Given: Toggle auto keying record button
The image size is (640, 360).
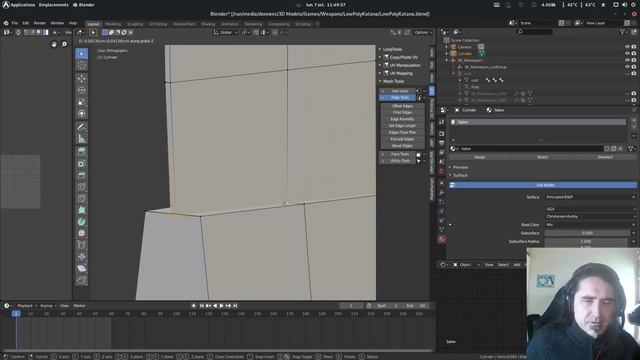Looking at the screenshot, I should (x=193, y=306).
